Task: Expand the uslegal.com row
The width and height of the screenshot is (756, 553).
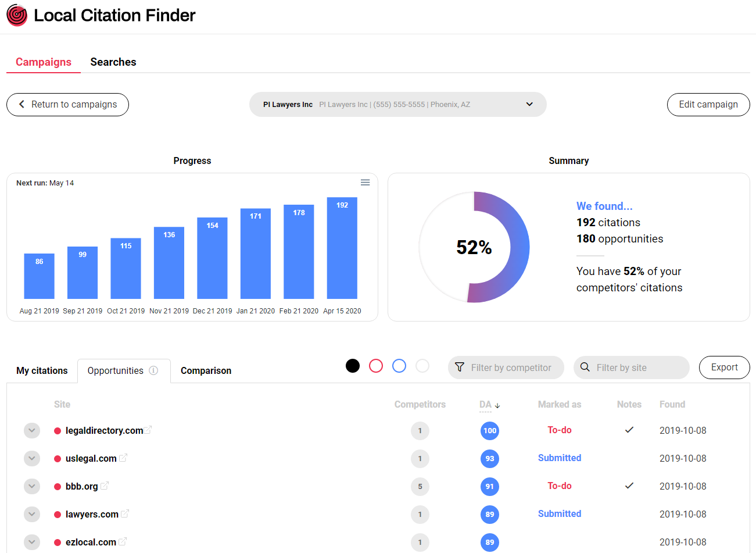Action: point(32,458)
